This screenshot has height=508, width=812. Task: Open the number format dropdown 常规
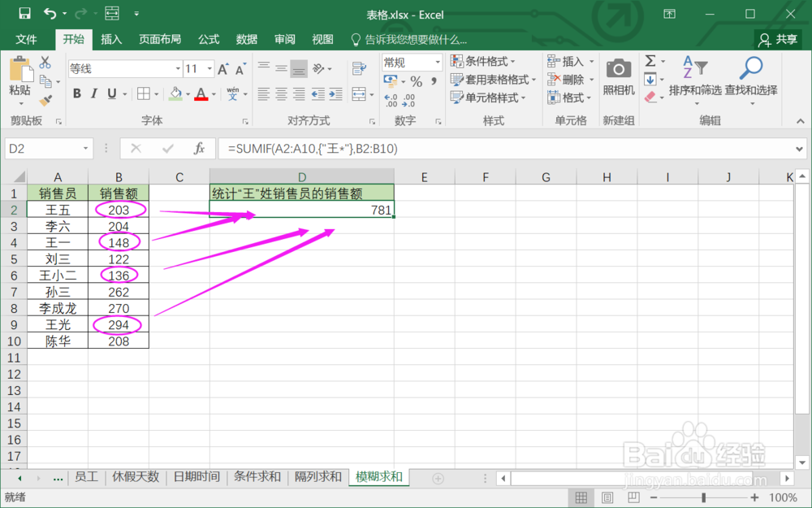[x=438, y=63]
